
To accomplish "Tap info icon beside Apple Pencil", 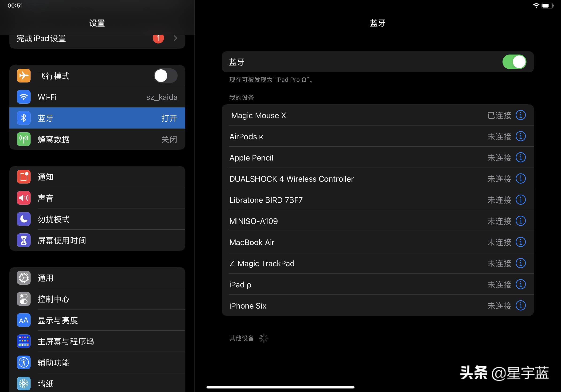I will click(520, 157).
